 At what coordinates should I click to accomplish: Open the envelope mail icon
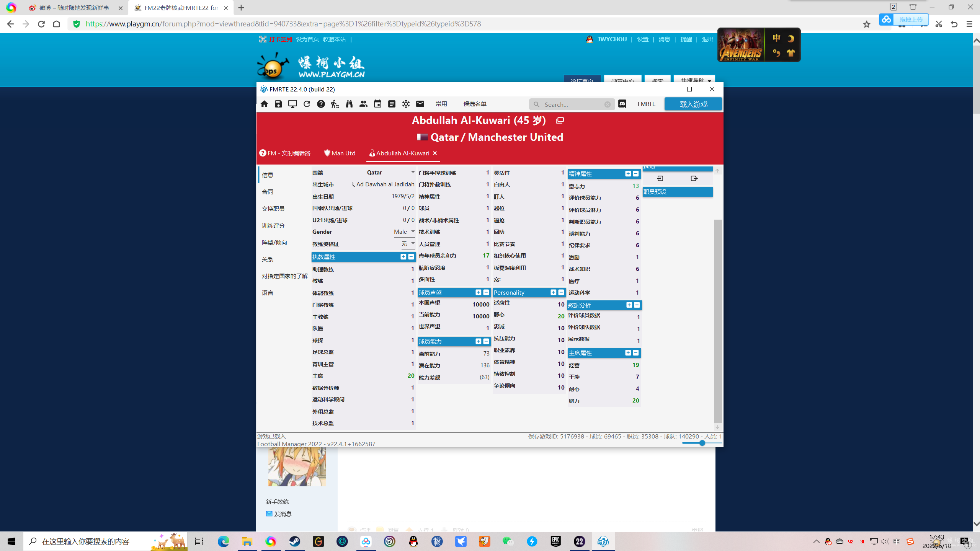tap(420, 104)
